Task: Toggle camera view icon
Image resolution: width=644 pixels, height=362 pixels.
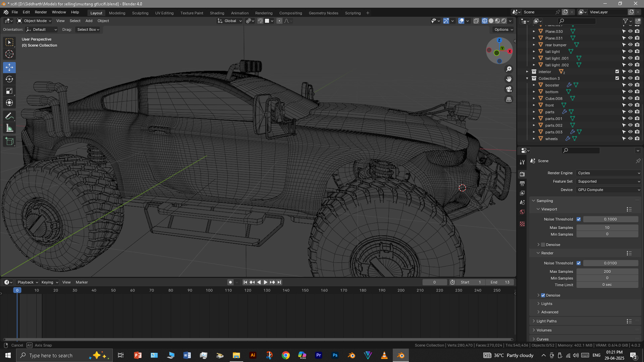Action: (509, 89)
